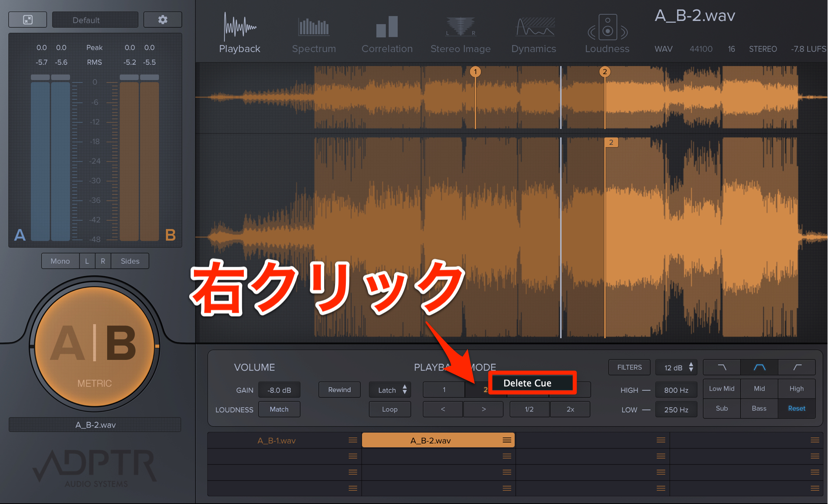Open the Default preset selector
The height and width of the screenshot is (504, 828).
95,20
